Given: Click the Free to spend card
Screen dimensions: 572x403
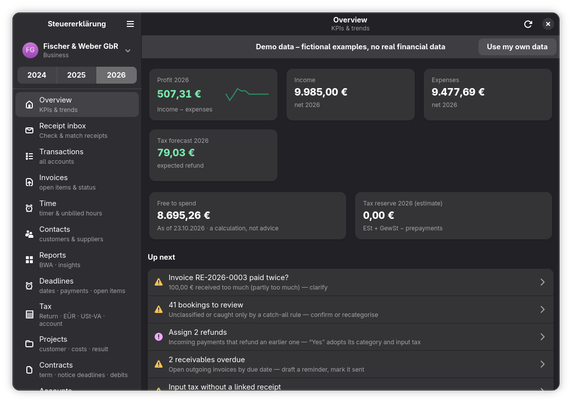Looking at the screenshot, I should click(247, 216).
